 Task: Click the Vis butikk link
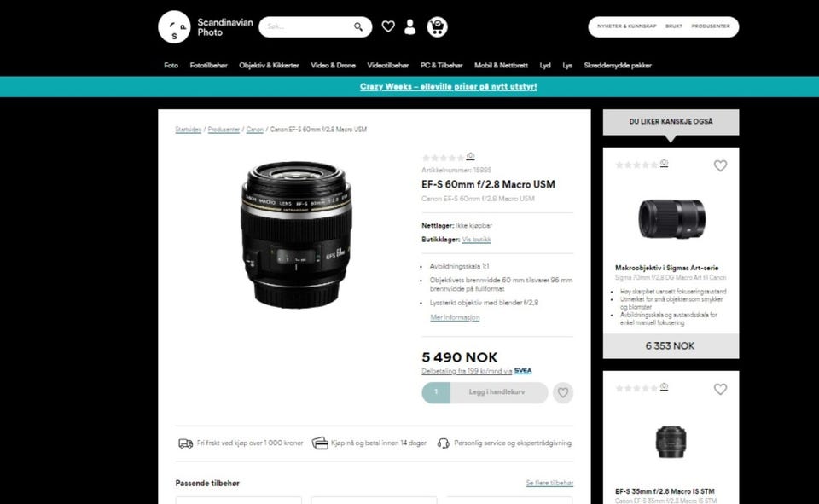tap(476, 240)
